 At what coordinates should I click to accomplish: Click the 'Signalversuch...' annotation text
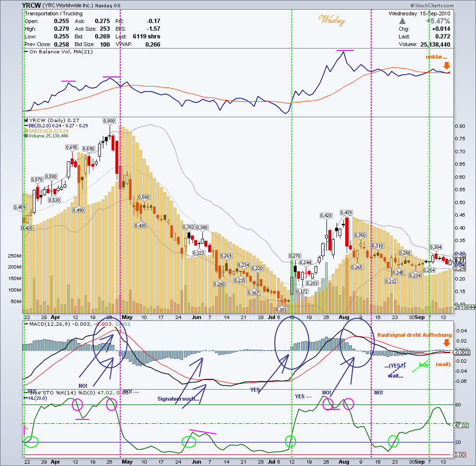178,399
